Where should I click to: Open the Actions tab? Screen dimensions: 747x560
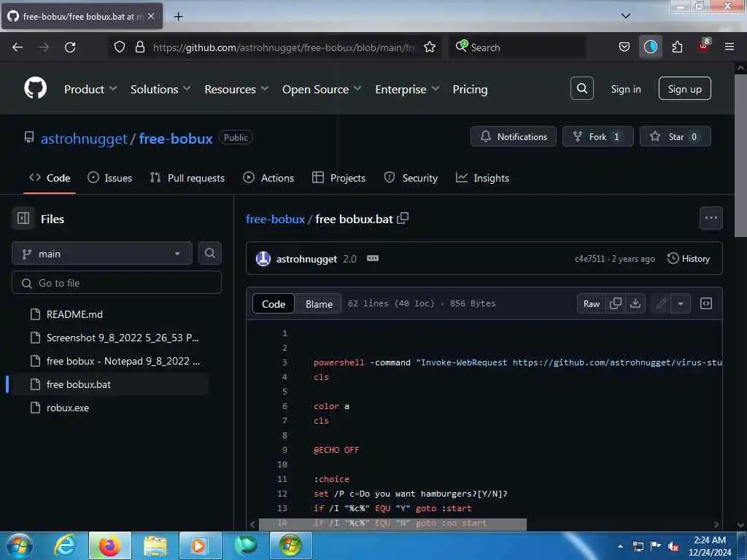tap(268, 178)
